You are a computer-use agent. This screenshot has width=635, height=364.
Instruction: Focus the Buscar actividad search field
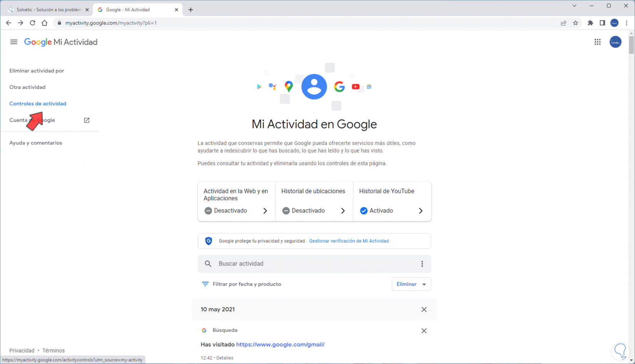314,264
